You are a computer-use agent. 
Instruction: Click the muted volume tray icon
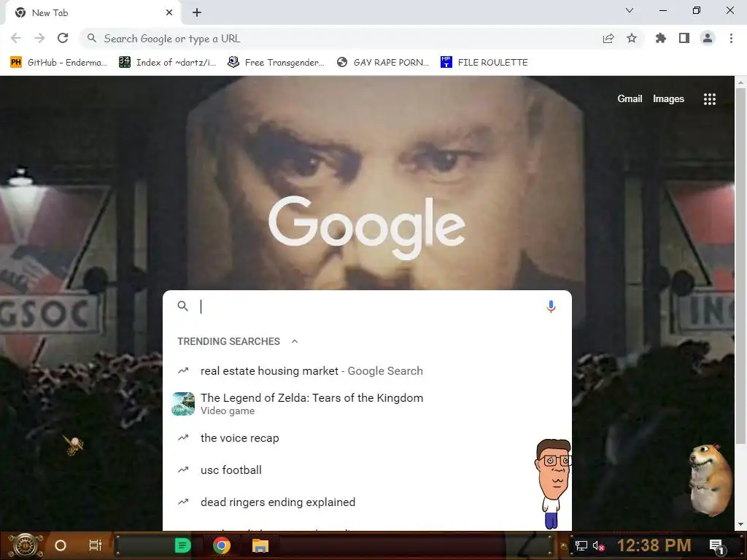(599, 545)
